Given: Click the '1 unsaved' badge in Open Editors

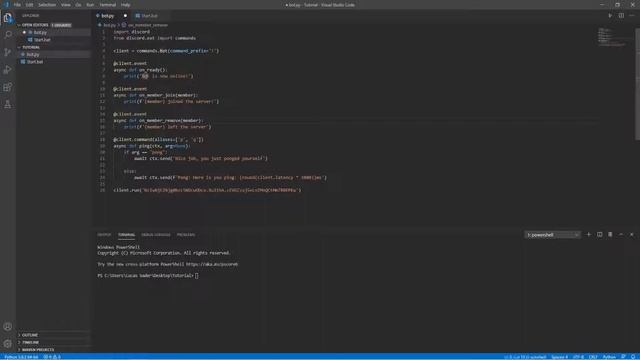Looking at the screenshot, I should [x=61, y=25].
